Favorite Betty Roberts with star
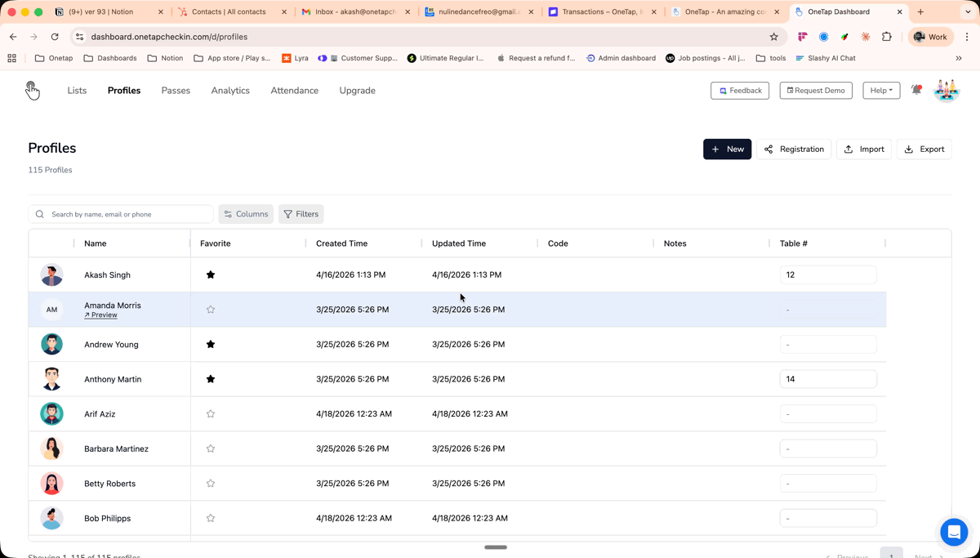 point(211,483)
